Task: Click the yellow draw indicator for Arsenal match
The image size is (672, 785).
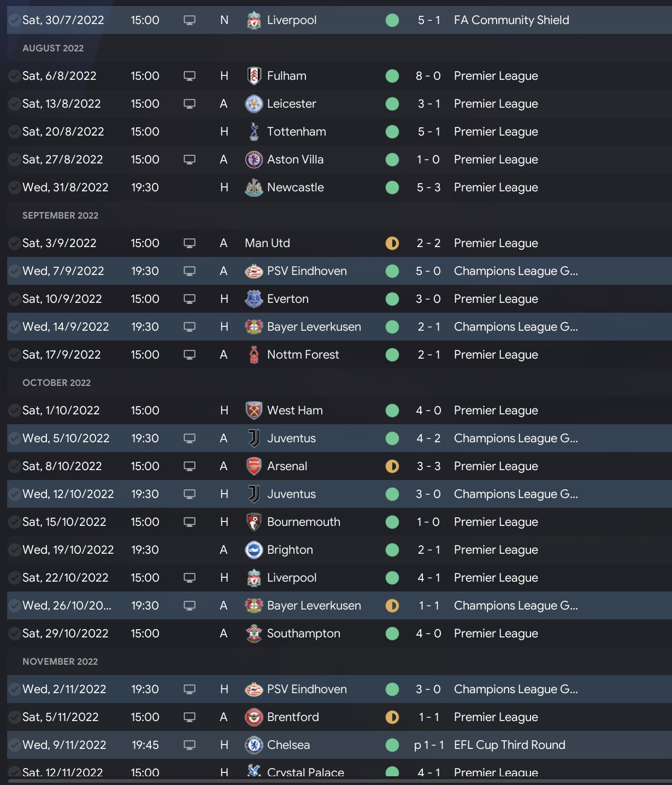Action: [x=392, y=466]
